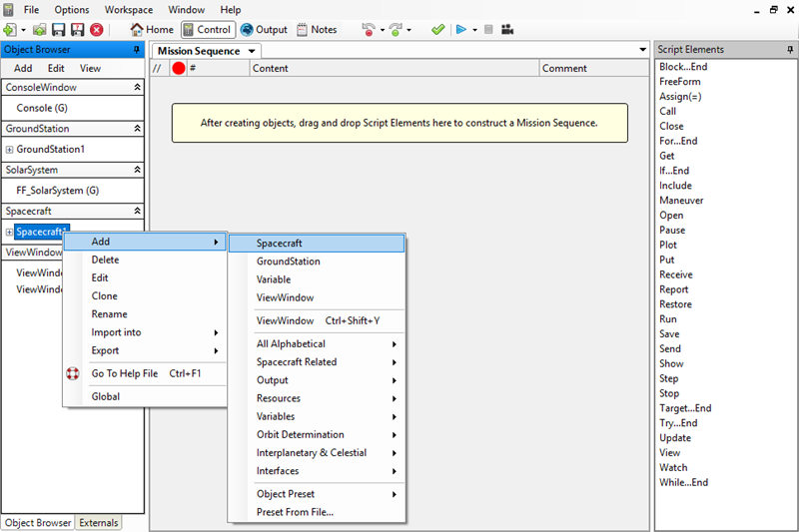Open the Undo history dropdown arrow
The width and height of the screenshot is (799, 532).
[383, 30]
